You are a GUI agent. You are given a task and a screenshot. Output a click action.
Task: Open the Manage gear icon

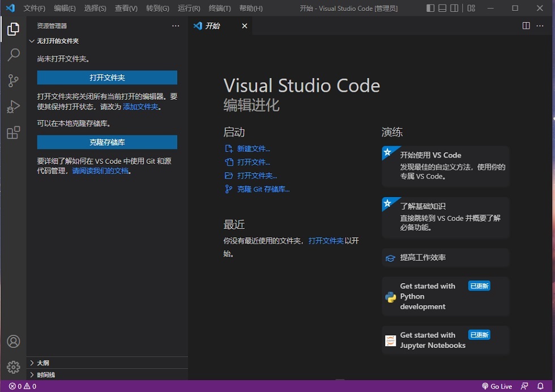(14, 367)
